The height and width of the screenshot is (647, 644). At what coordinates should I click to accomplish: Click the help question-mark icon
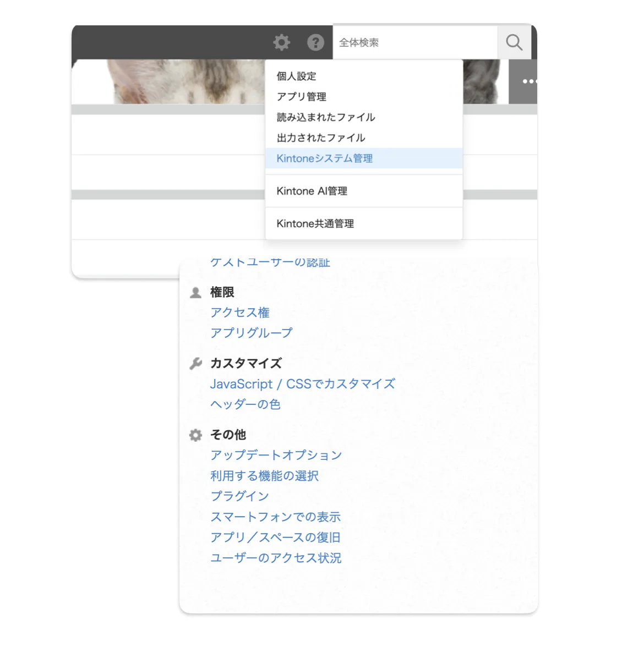(x=315, y=42)
